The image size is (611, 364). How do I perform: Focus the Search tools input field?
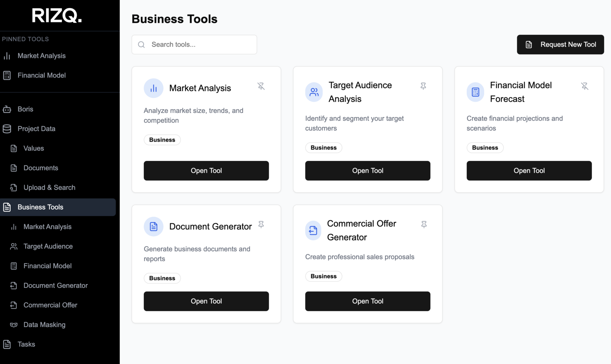[194, 45]
